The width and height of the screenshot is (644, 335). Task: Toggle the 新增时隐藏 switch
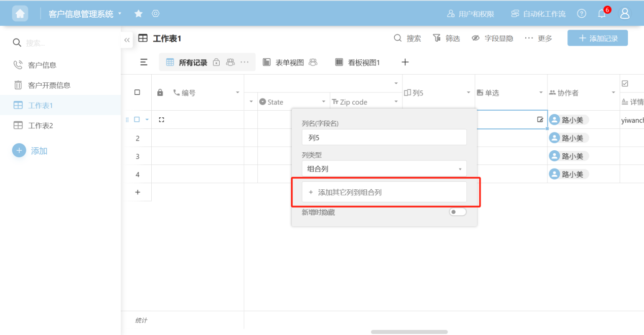[x=457, y=212]
